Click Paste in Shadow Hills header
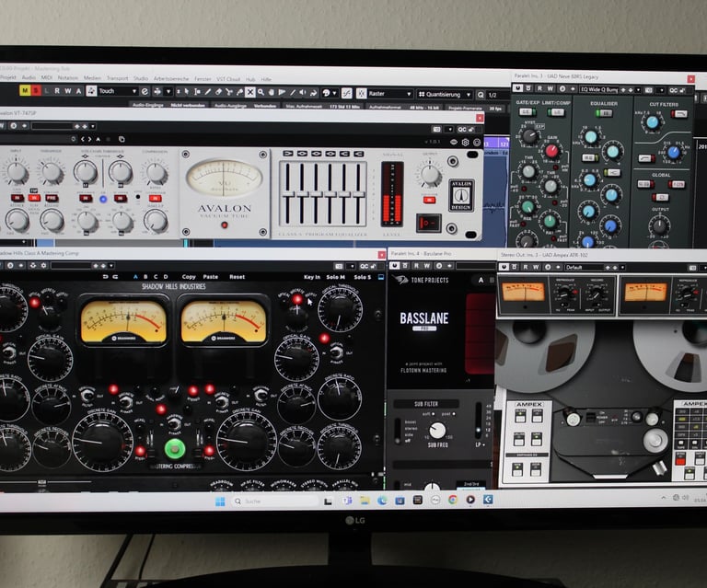The image size is (707, 588). point(210,277)
